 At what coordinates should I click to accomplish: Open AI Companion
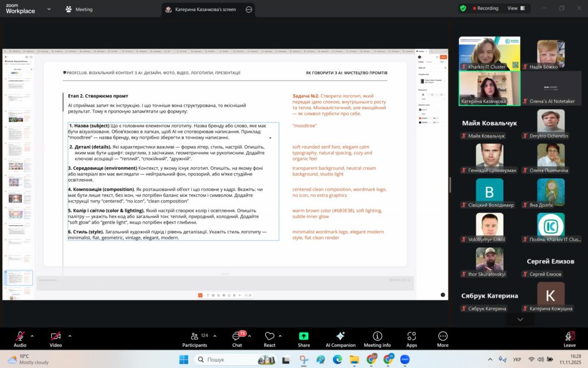point(340,336)
